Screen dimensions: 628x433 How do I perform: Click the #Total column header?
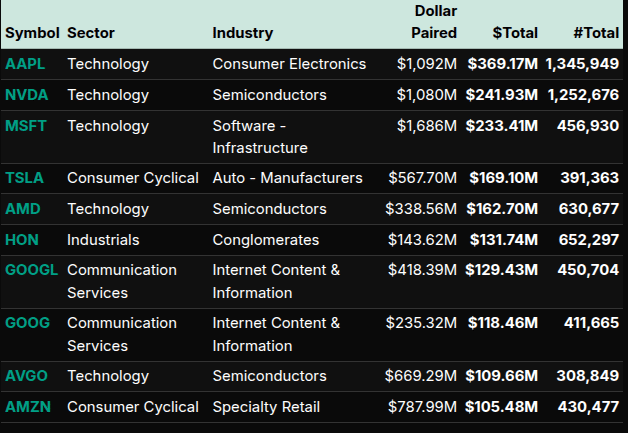point(596,33)
